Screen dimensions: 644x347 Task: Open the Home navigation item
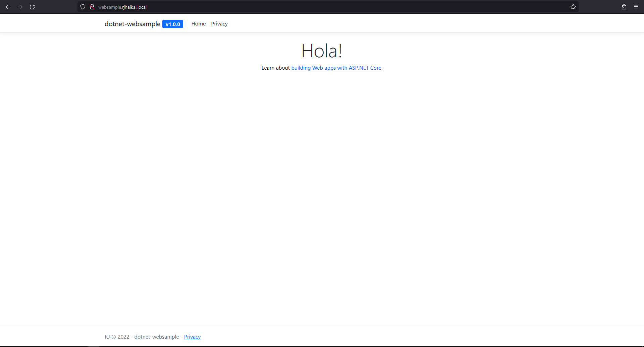click(199, 23)
